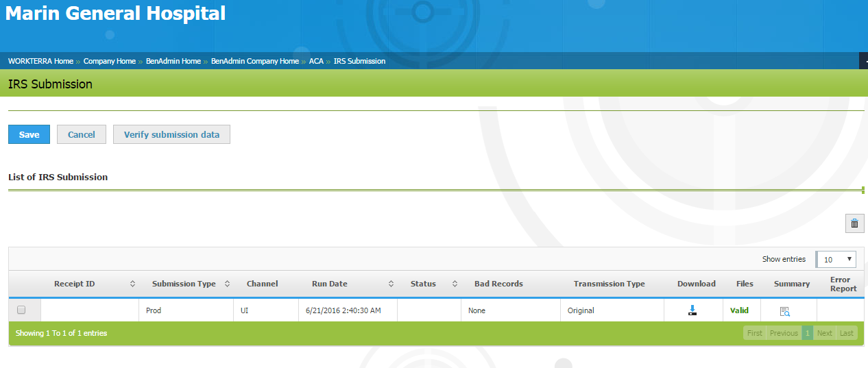Click the Download column header
Image resolution: width=868 pixels, height=368 pixels.
697,284
